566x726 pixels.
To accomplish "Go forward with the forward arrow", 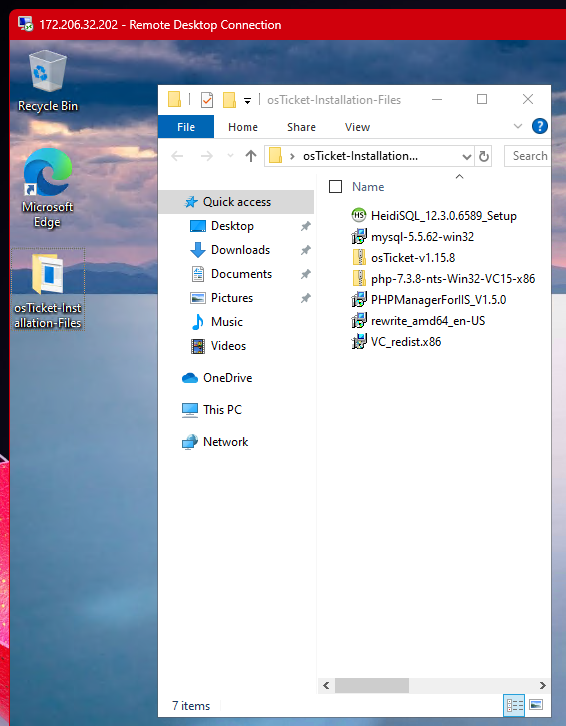I will point(207,156).
